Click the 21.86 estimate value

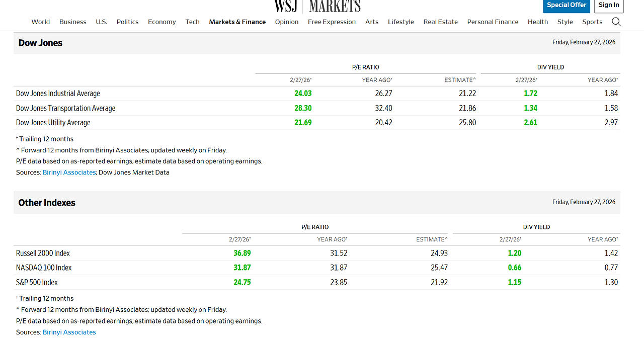point(467,108)
